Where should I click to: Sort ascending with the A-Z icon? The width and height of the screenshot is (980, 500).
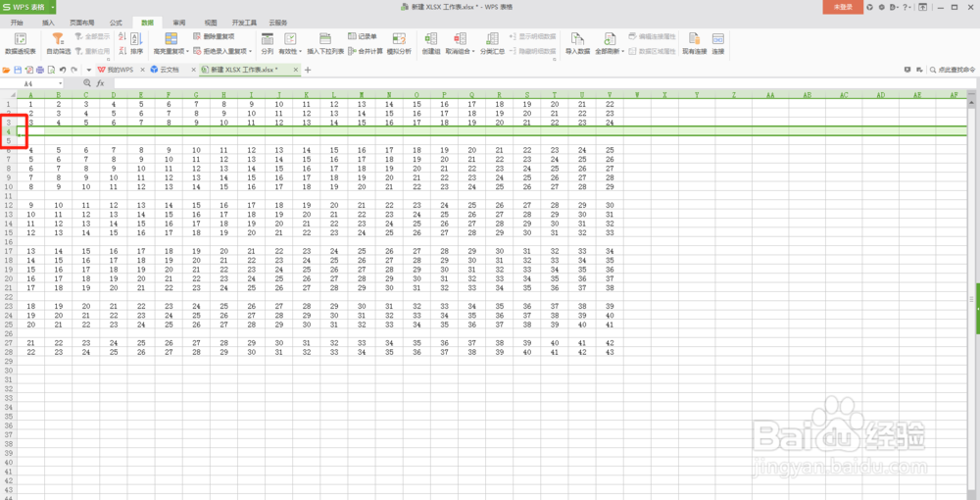coord(122,37)
